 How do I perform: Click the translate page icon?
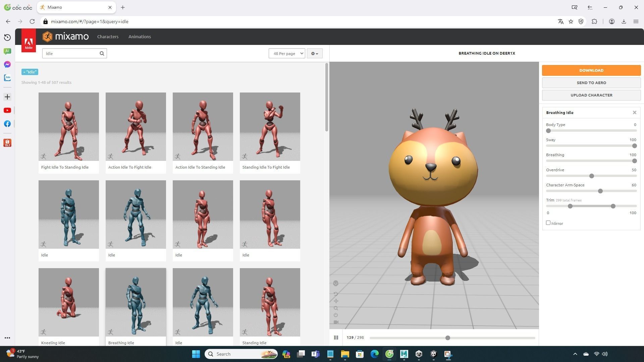coord(560,21)
